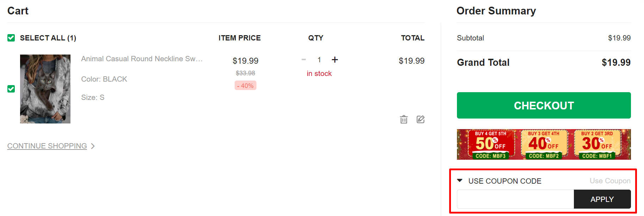Decrease quantity with the minus icon
This screenshot has height=216, width=644.
(x=304, y=60)
